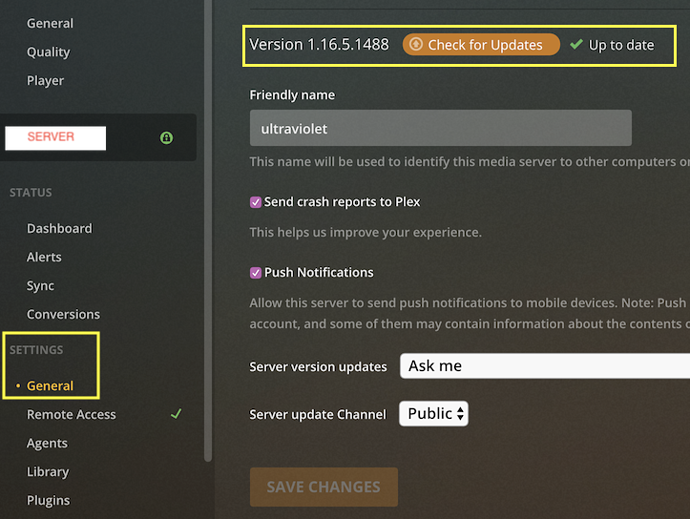Open the top General settings item
Image resolution: width=690 pixels, height=519 pixels.
50,23
